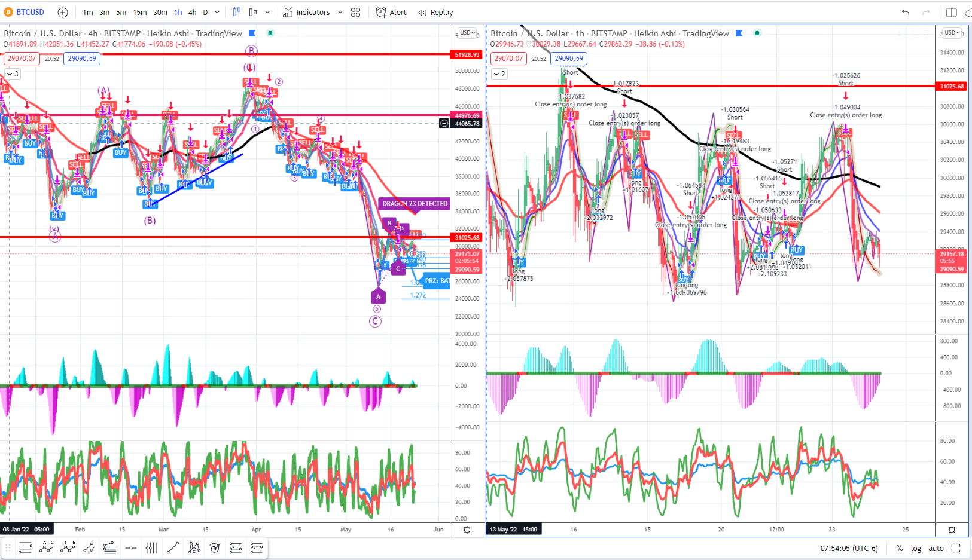Click sell price 29070.07 button on left chart
The image size is (972, 560).
[x=22, y=59]
